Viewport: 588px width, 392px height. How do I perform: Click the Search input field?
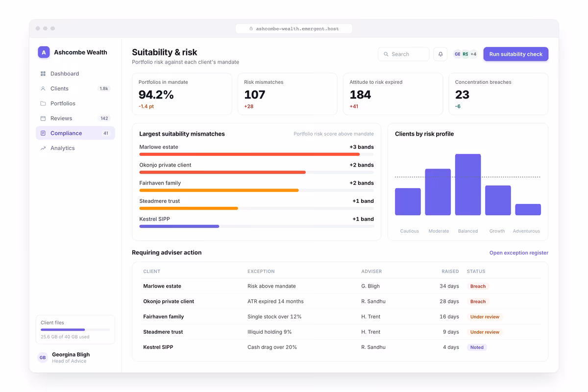tap(404, 54)
